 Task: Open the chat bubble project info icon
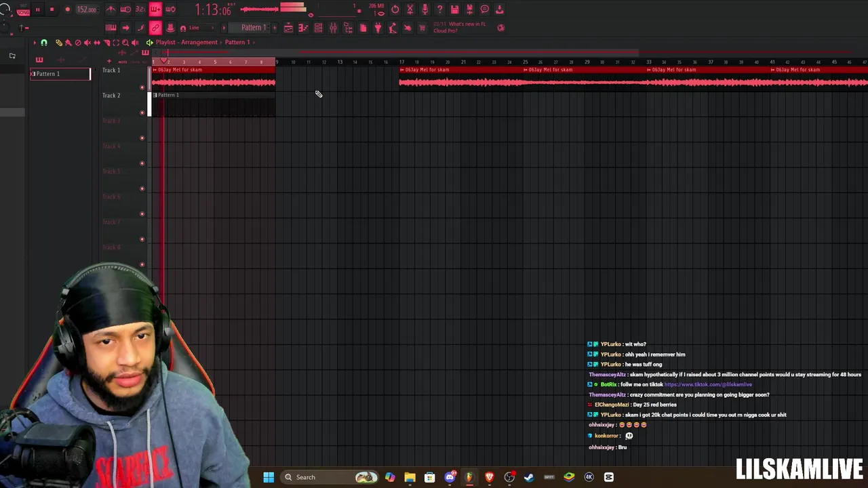click(x=484, y=9)
